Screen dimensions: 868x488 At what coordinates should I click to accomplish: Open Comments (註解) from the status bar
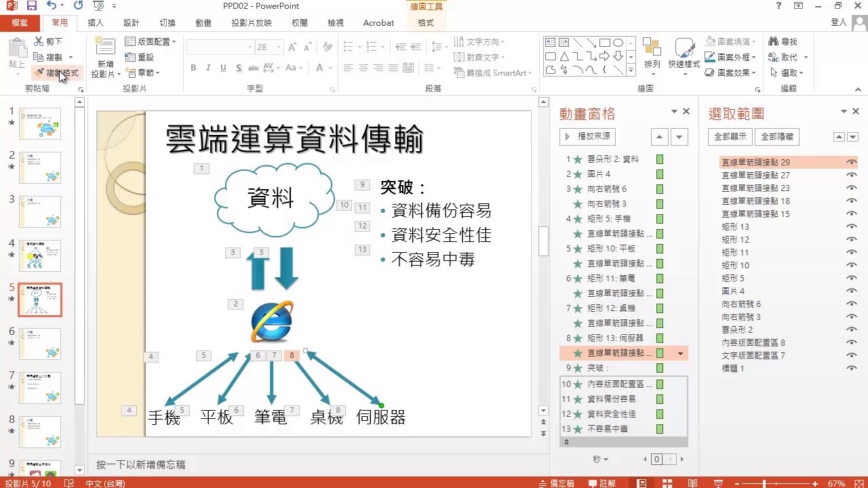(601, 483)
